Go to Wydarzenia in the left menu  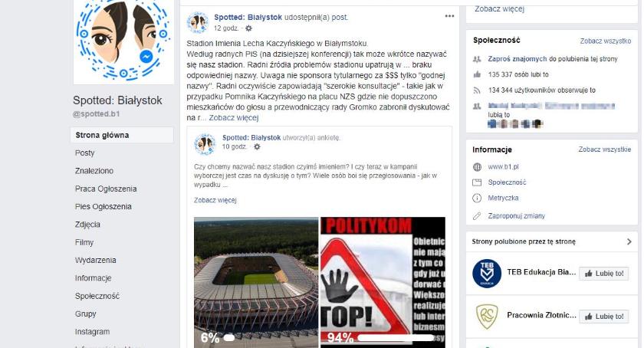tap(95, 260)
